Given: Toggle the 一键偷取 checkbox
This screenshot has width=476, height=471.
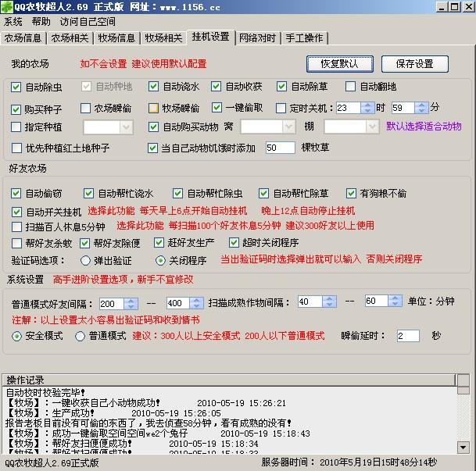Looking at the screenshot, I should pos(217,107).
